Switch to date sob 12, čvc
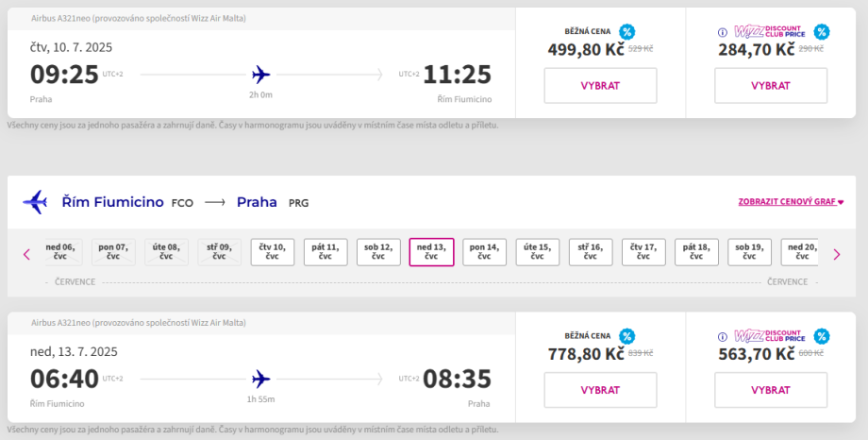This screenshot has width=868, height=440. (378, 252)
